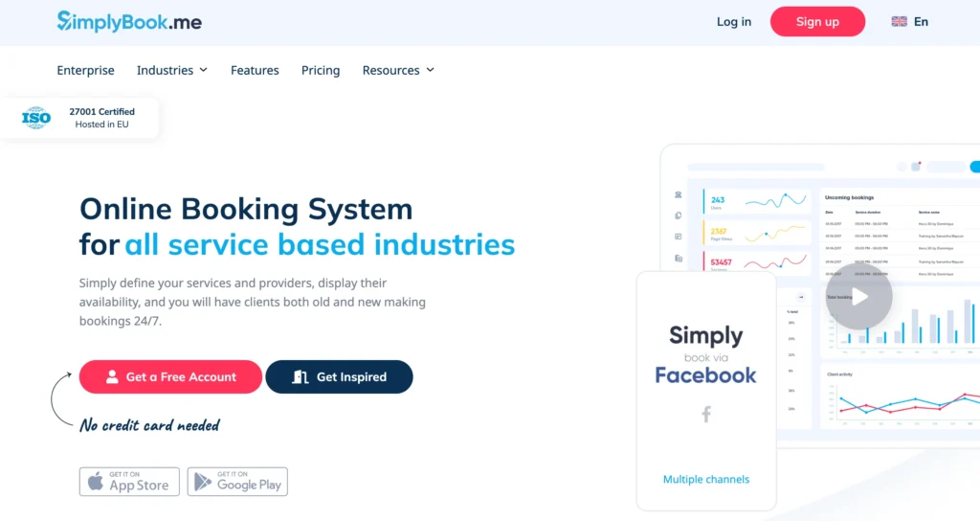
Task: Click the red Sign up button
Action: point(817,21)
